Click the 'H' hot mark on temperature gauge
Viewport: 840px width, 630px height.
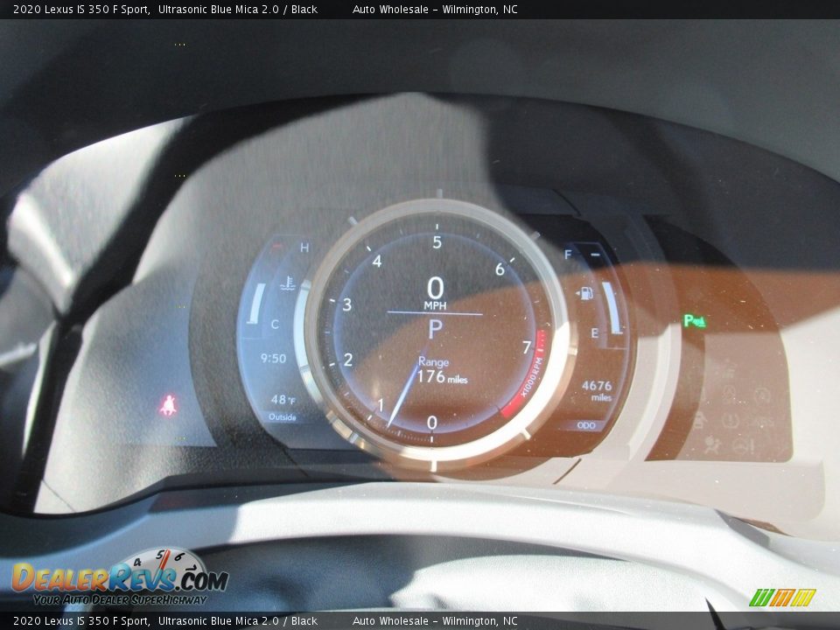pos(304,248)
